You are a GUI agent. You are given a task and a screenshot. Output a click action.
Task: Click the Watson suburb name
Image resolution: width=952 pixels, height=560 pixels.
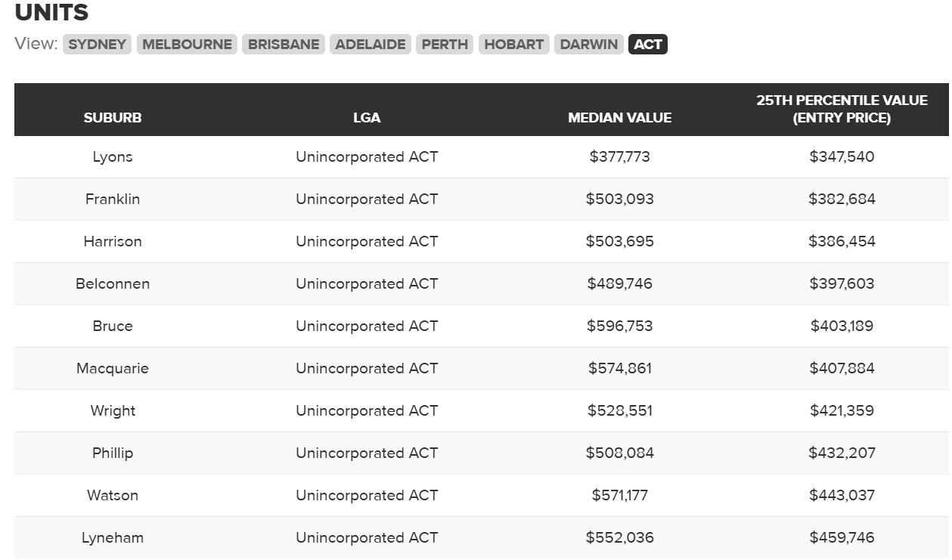pos(113,495)
